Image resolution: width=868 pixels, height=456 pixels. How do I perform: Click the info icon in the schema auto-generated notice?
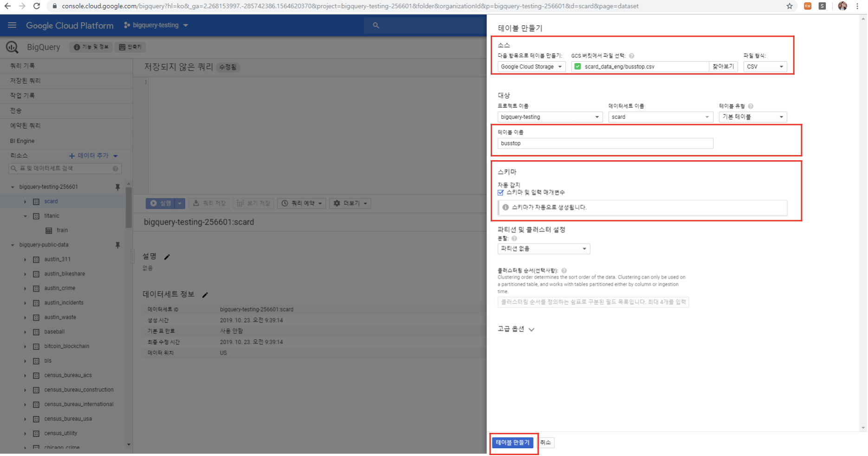505,208
